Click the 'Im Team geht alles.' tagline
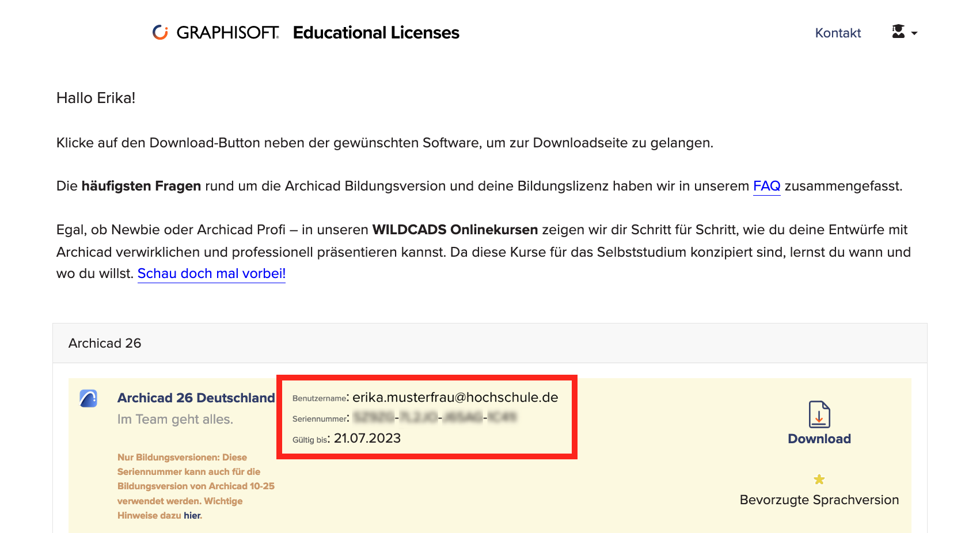Image resolution: width=980 pixels, height=533 pixels. click(175, 419)
